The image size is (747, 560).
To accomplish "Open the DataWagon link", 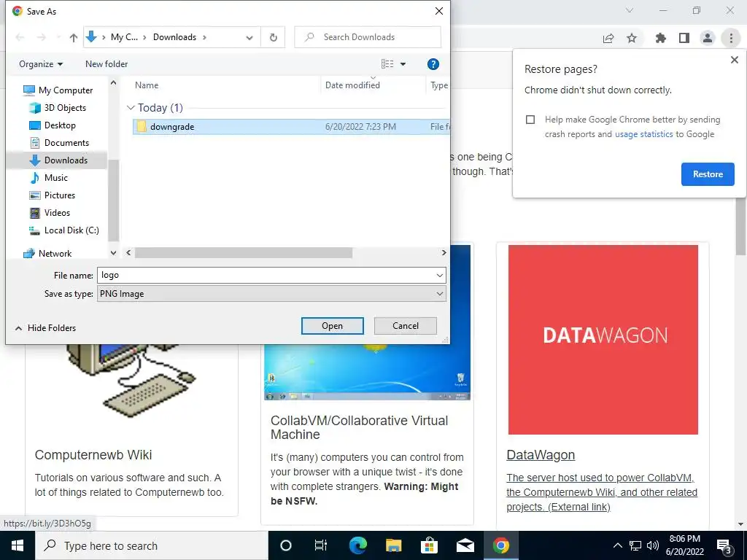I will tap(541, 455).
